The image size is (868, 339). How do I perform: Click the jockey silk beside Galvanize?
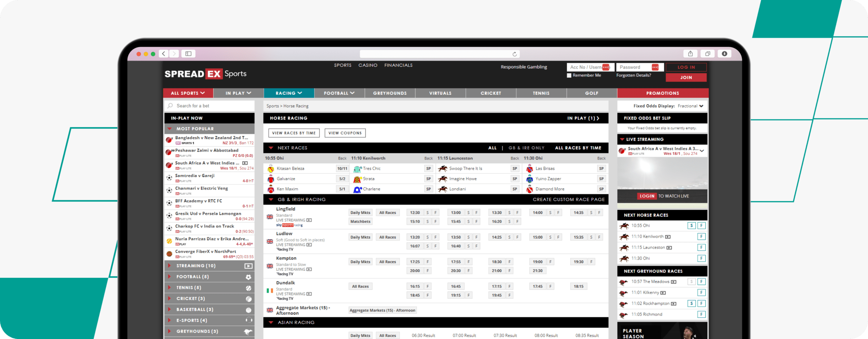[271, 179]
